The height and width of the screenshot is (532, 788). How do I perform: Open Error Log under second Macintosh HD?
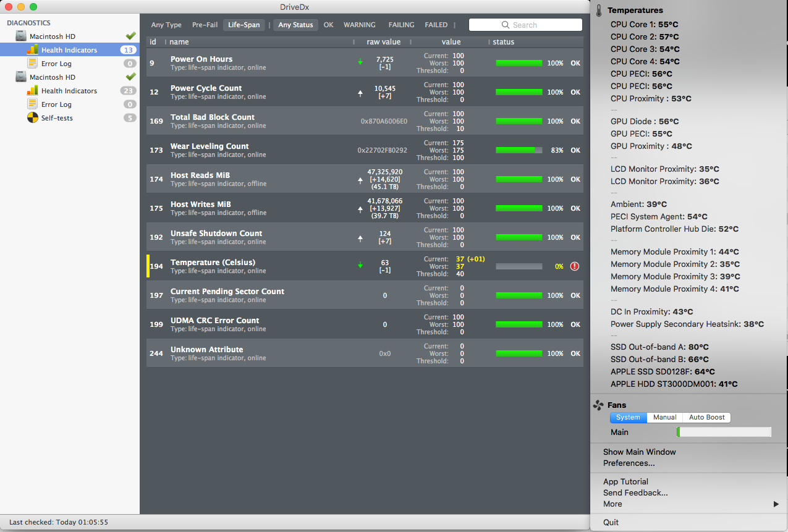tap(56, 104)
